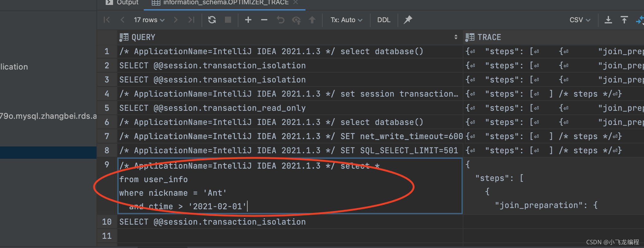Click the 'from user_info' query editor cell
The height and width of the screenshot is (248, 644).
point(290,186)
